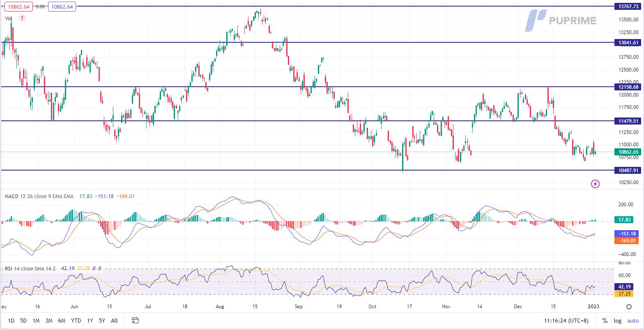This screenshot has width=644, height=330.
Task: Select the 1D time range
Action: (11, 321)
